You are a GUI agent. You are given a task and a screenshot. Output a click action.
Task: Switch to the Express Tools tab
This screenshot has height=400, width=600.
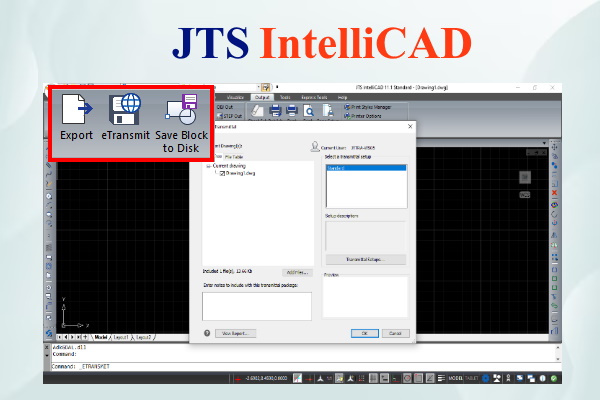click(x=314, y=97)
